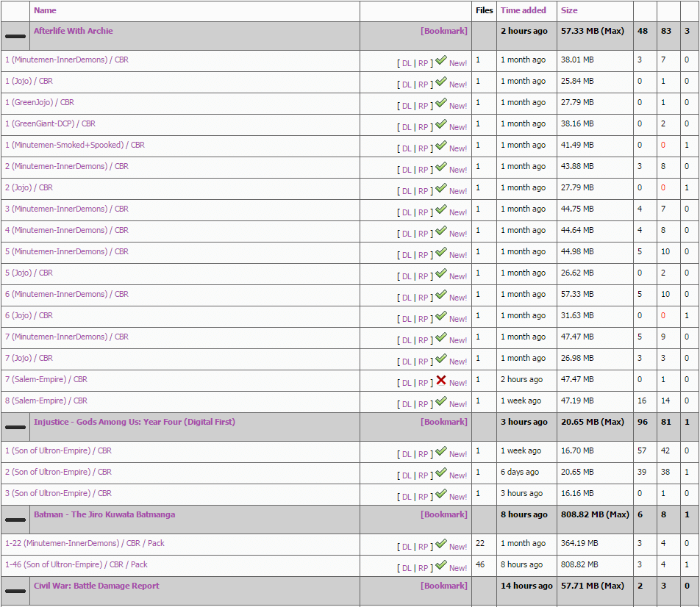Click green checkmark on 5 (Jojo) row
Image resolution: width=700 pixels, height=607 pixels.
coord(441,273)
